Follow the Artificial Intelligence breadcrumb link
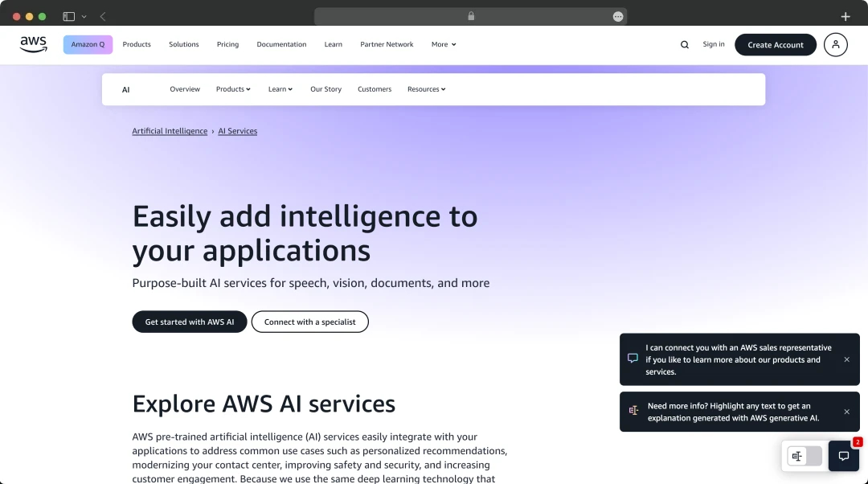Viewport: 868px width, 484px height. 169,130
